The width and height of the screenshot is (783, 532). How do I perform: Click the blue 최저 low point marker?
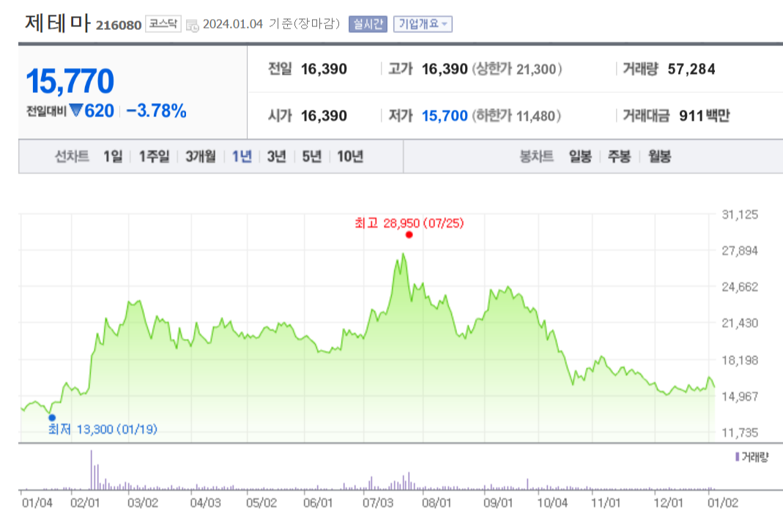[52, 418]
